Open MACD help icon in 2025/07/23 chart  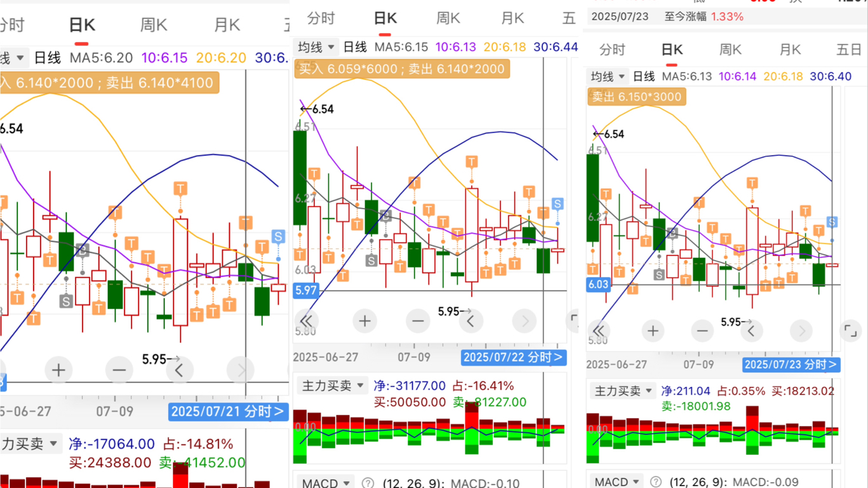[x=657, y=482]
